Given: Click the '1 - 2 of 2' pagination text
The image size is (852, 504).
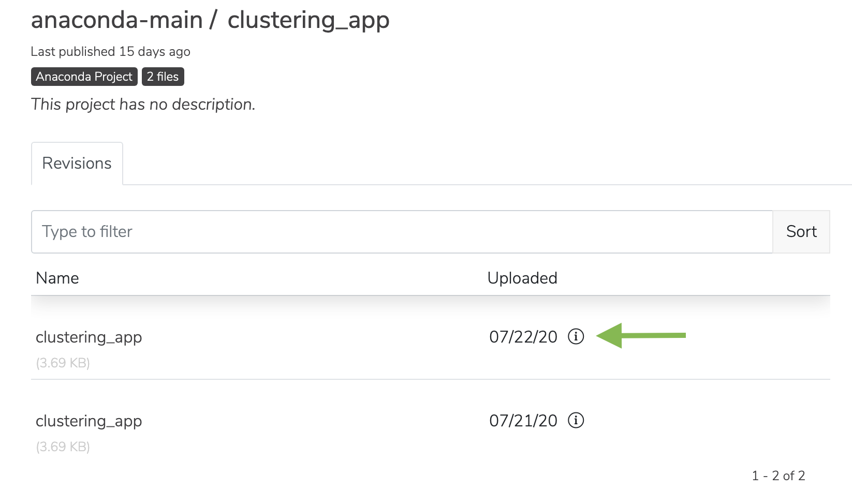Looking at the screenshot, I should pyautogui.click(x=778, y=476).
